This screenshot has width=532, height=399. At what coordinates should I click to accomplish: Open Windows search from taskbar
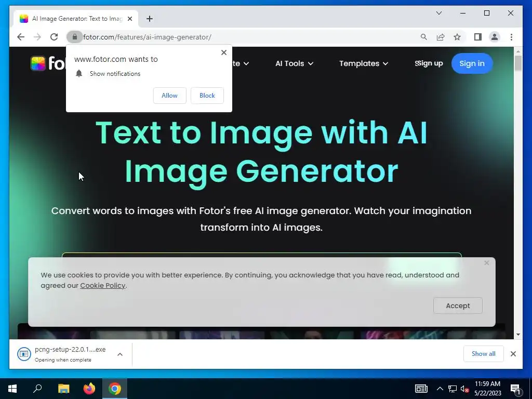pyautogui.click(x=37, y=389)
